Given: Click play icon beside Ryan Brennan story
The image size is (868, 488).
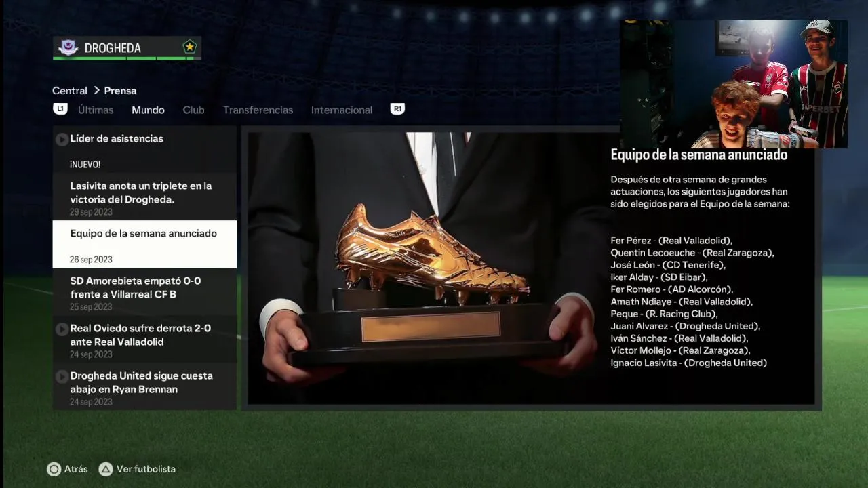Looking at the screenshot, I should (x=62, y=376).
